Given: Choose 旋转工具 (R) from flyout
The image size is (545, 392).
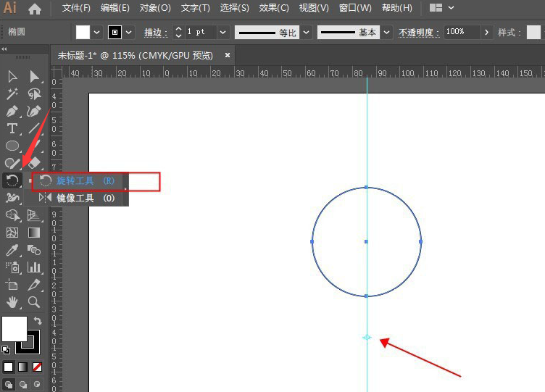Looking at the screenshot, I should pos(86,180).
